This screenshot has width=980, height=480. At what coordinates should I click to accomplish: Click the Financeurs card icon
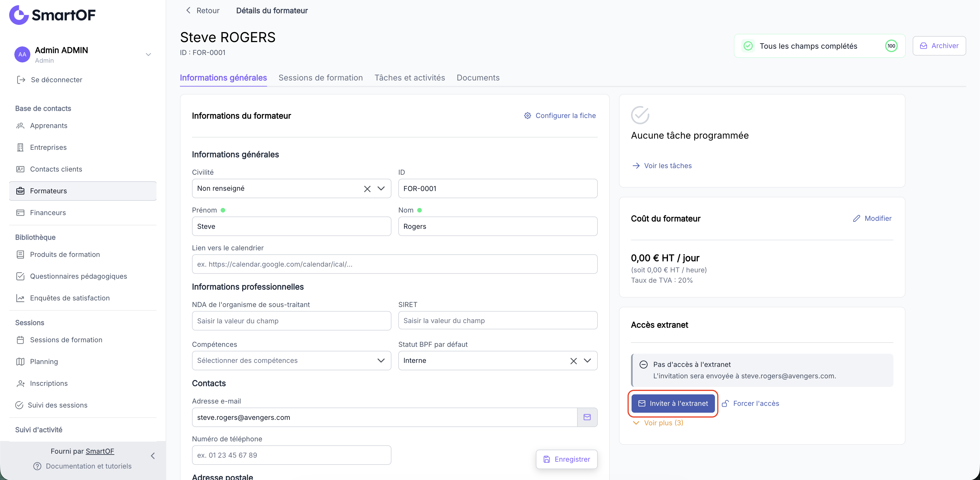pos(20,213)
